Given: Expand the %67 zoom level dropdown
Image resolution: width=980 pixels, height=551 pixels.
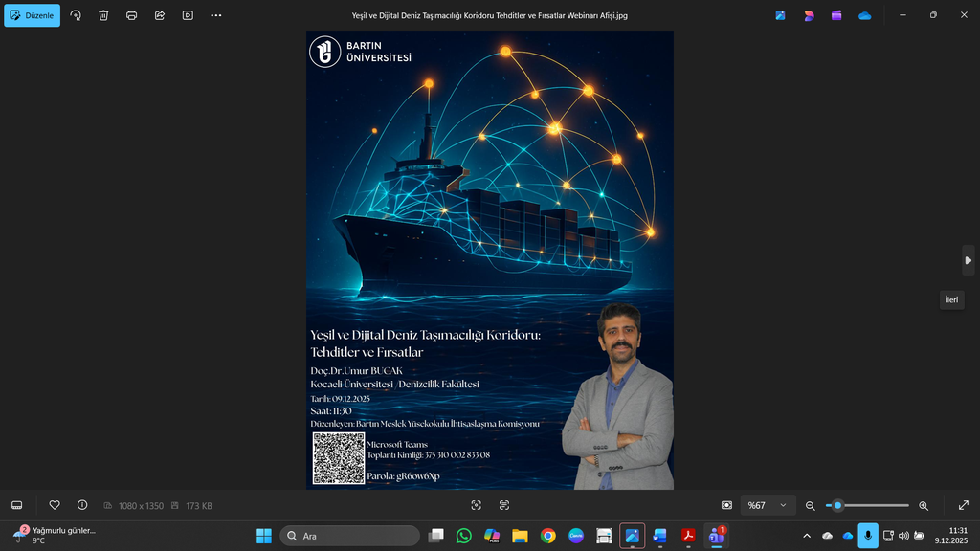Looking at the screenshot, I should (768, 505).
